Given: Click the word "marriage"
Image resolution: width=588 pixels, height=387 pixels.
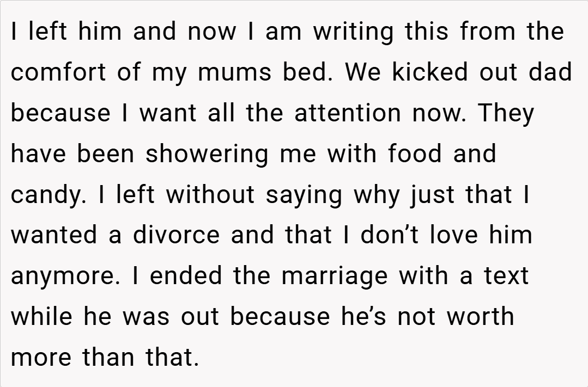Looking at the screenshot, I should click(x=334, y=276).
